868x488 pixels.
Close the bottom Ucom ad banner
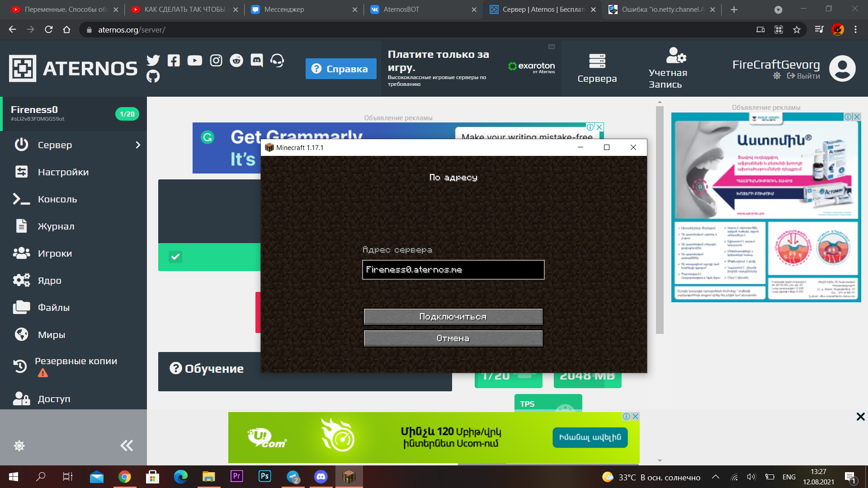point(860,417)
